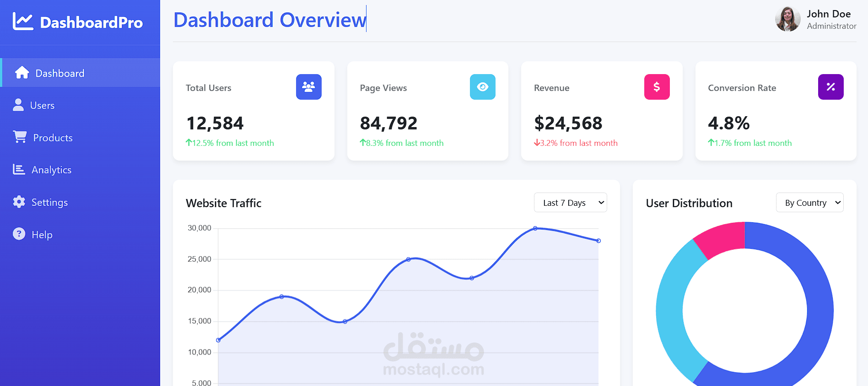Click the last data point on traffic line

(598, 241)
